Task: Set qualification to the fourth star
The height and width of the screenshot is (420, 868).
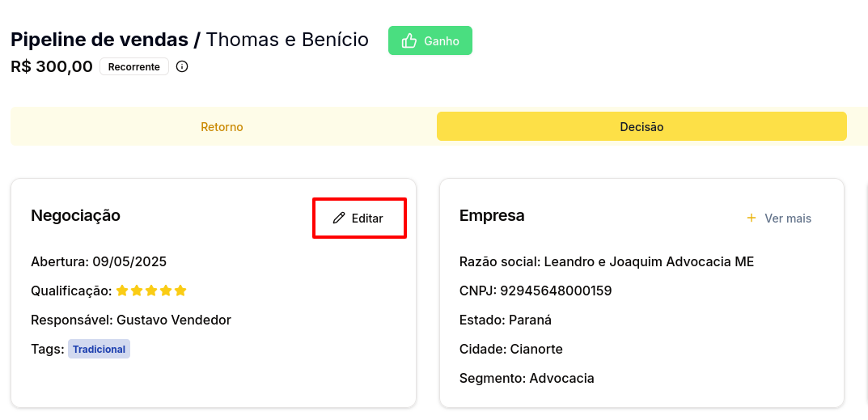Action: coord(166,291)
